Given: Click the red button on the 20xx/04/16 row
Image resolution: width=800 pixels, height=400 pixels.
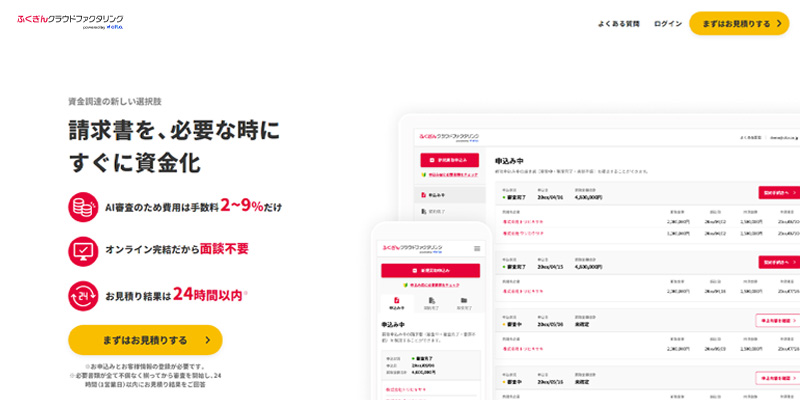Looking at the screenshot, I should [780, 192].
